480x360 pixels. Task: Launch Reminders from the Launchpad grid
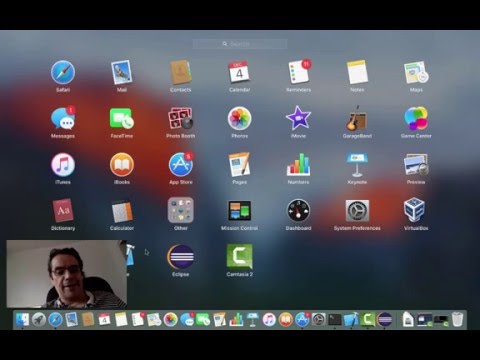coord(299,72)
